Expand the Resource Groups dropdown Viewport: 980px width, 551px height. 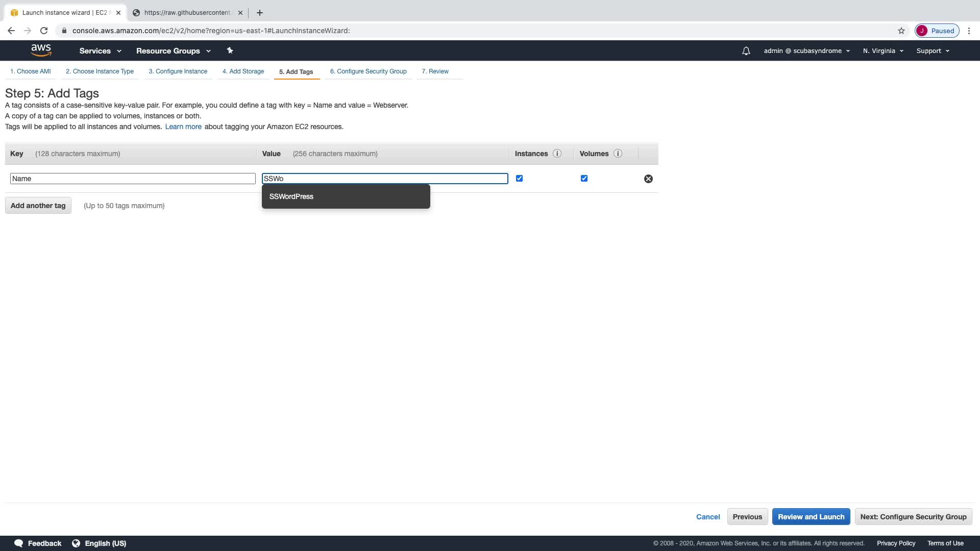click(x=173, y=51)
